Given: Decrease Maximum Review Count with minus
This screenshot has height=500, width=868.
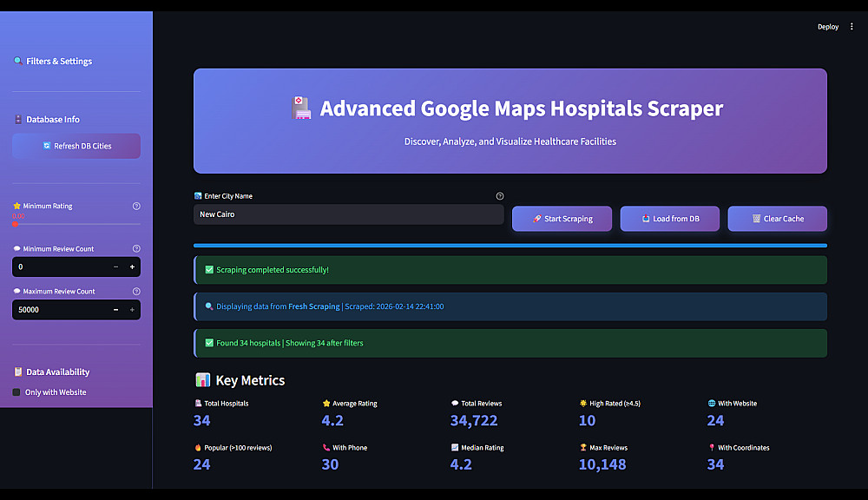Looking at the screenshot, I should [x=115, y=310].
